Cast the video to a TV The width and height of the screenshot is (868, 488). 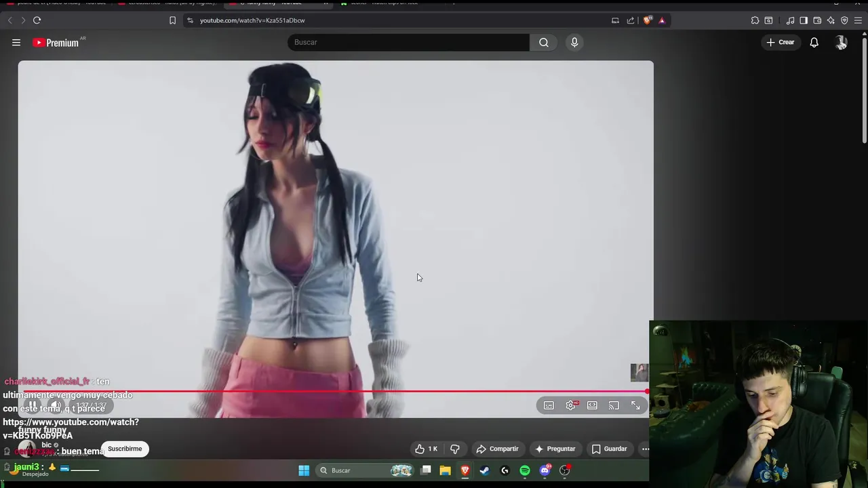coord(614,405)
